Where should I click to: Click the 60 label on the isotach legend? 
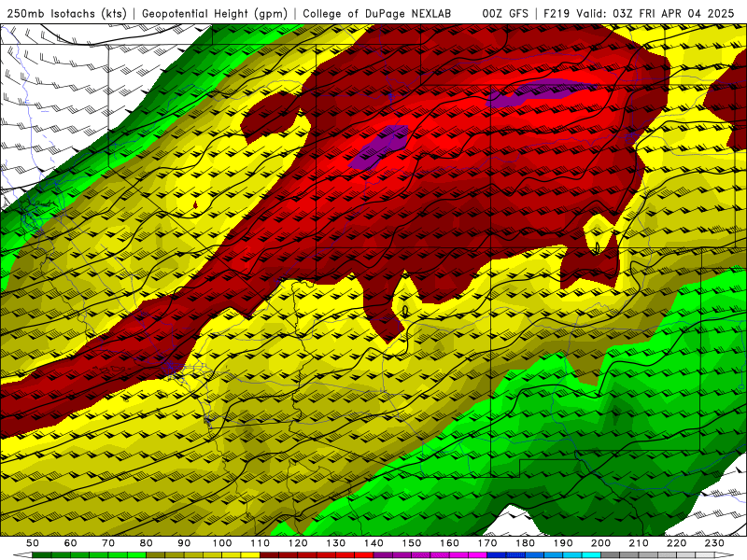click(70, 543)
